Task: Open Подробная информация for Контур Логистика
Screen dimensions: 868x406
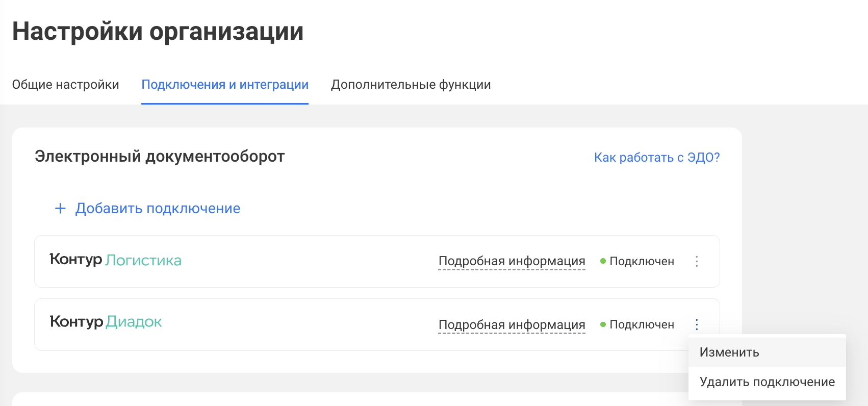Action: click(x=512, y=261)
